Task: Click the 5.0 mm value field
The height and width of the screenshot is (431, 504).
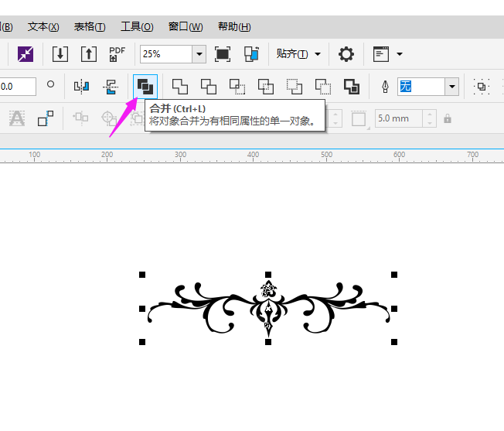Action: (399, 118)
